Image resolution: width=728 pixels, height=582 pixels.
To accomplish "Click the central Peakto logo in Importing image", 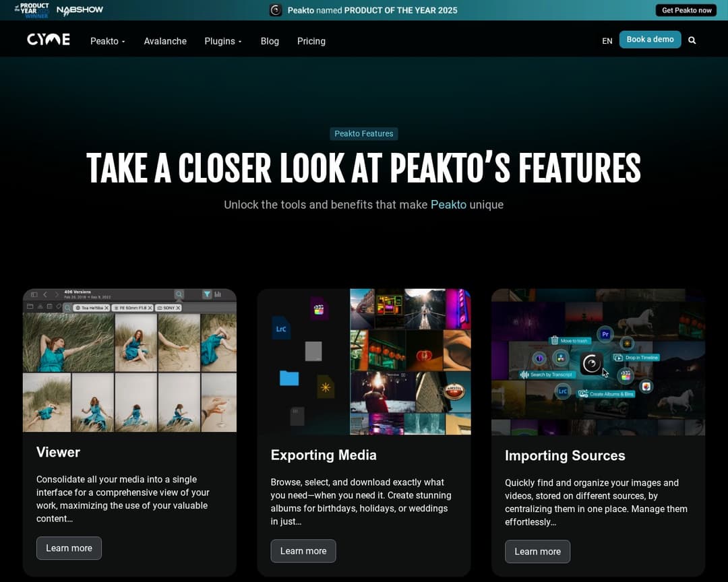I will pyautogui.click(x=592, y=364).
